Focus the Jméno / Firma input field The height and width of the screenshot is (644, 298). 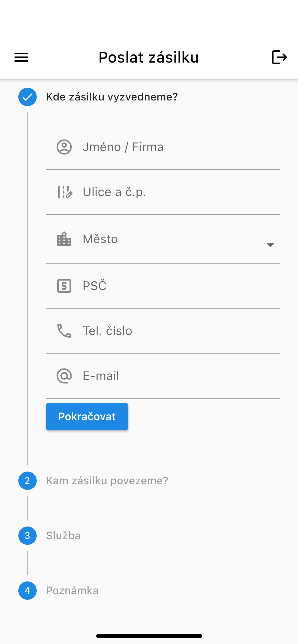[163, 147]
